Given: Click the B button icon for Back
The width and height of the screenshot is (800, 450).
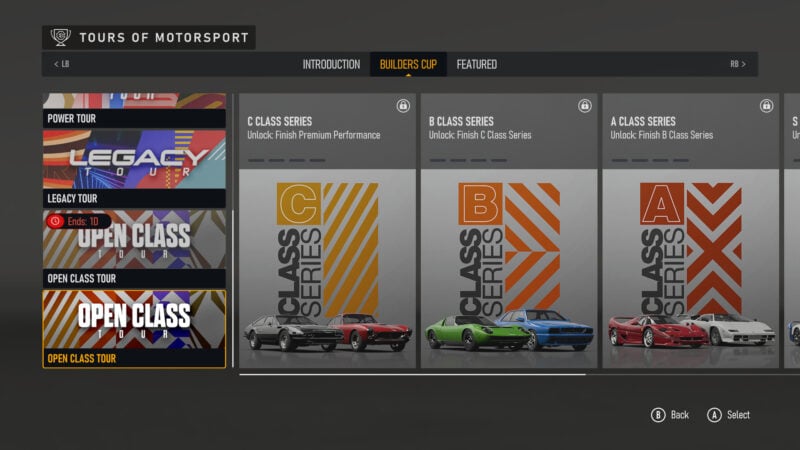Looking at the screenshot, I should tap(658, 415).
